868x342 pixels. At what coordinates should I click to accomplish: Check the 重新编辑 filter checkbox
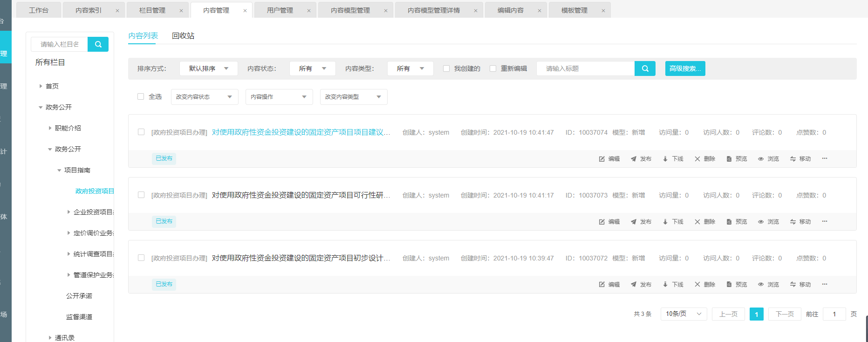click(x=493, y=68)
